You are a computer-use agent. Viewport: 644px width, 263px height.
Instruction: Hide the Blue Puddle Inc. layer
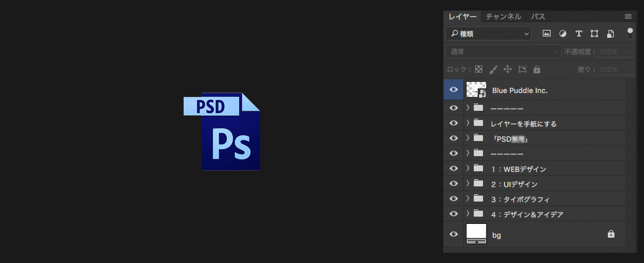[x=453, y=89]
